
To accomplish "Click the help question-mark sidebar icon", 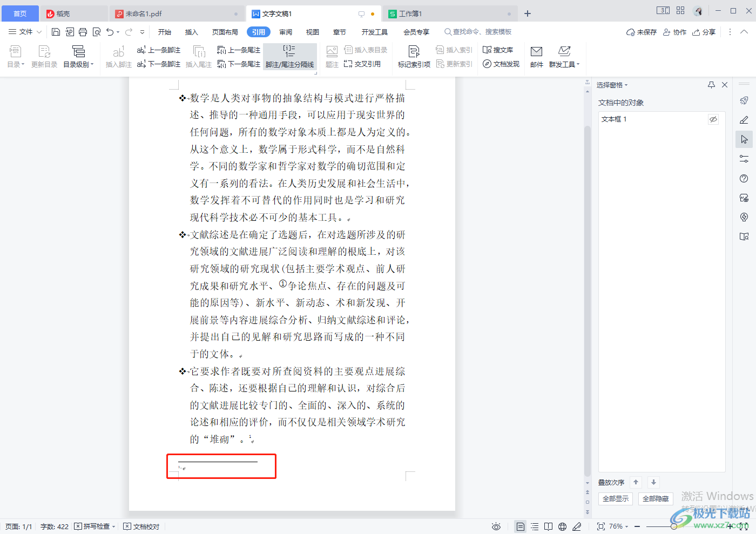I will [744, 178].
